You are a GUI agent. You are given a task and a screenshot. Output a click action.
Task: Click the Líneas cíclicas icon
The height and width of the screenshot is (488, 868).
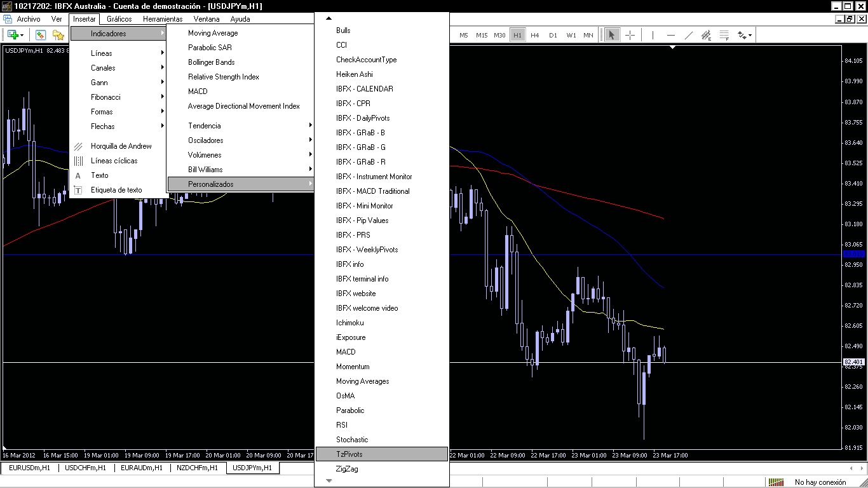[78, 161]
